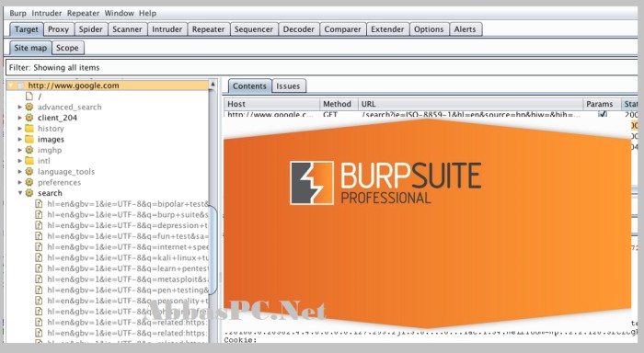
Task: Open the Contents tab
Action: (249, 86)
